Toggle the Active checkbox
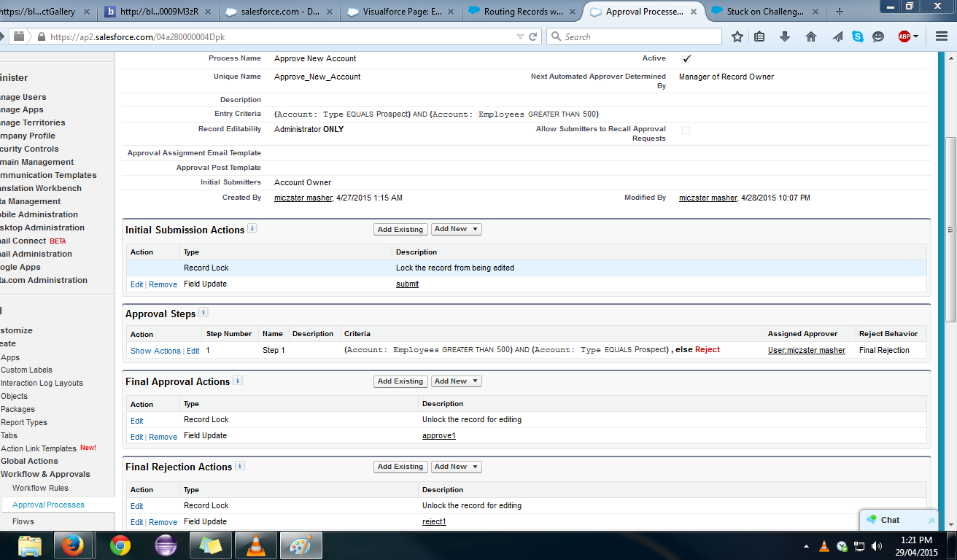Image resolution: width=957 pixels, height=560 pixels. point(686,59)
